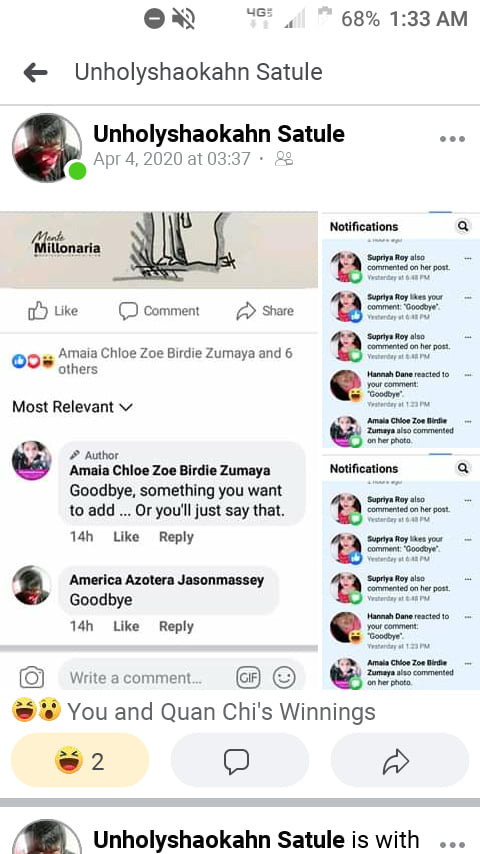Open the emoji smiley picker

(284, 678)
